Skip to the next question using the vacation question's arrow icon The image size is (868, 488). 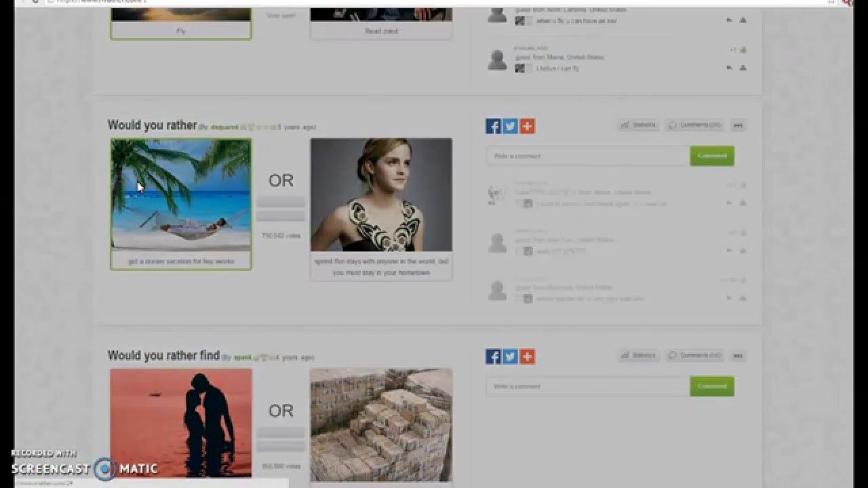click(738, 125)
